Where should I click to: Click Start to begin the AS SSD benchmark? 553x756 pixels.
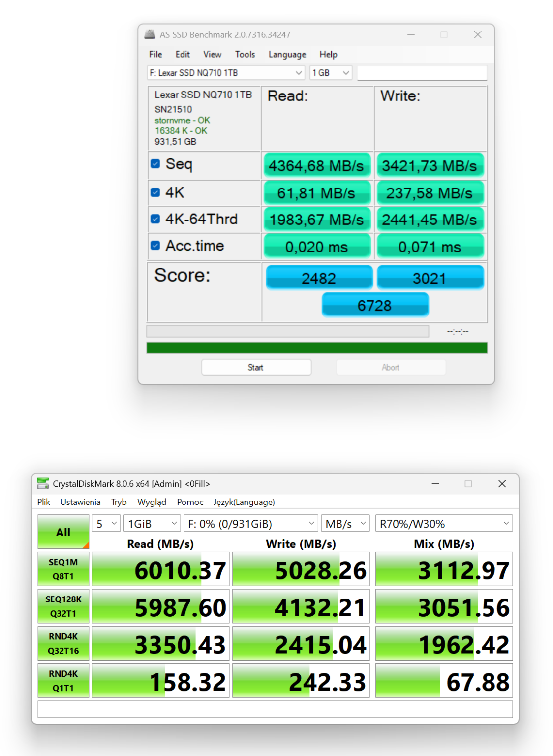click(x=256, y=367)
